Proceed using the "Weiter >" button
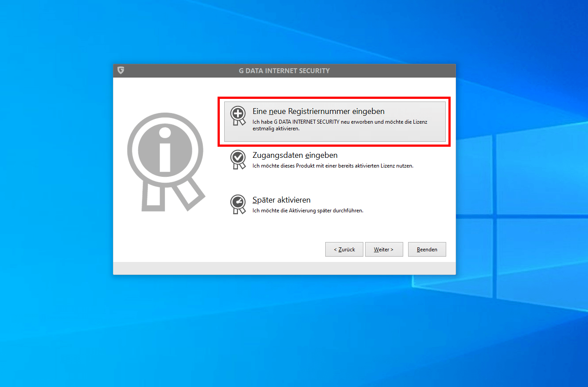588x387 pixels. [384, 250]
